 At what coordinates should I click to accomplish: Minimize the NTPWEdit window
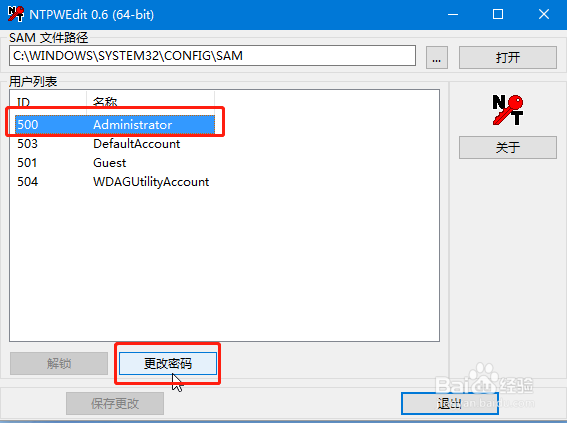coord(453,14)
